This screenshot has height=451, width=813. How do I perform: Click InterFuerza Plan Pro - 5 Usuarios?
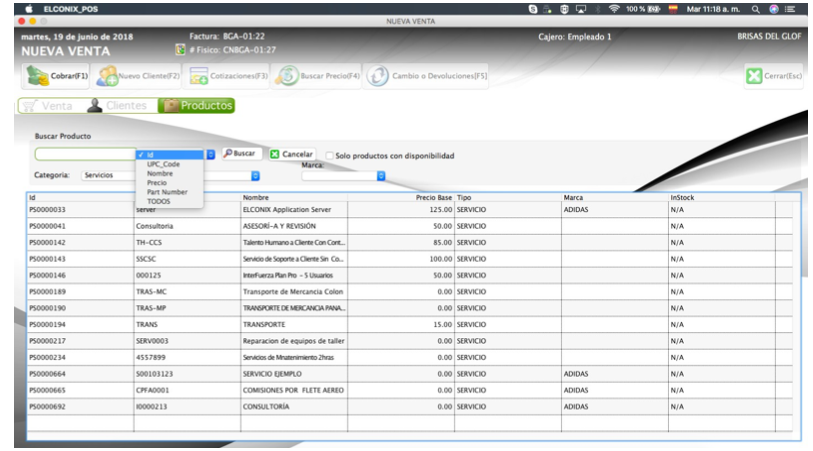click(x=288, y=275)
